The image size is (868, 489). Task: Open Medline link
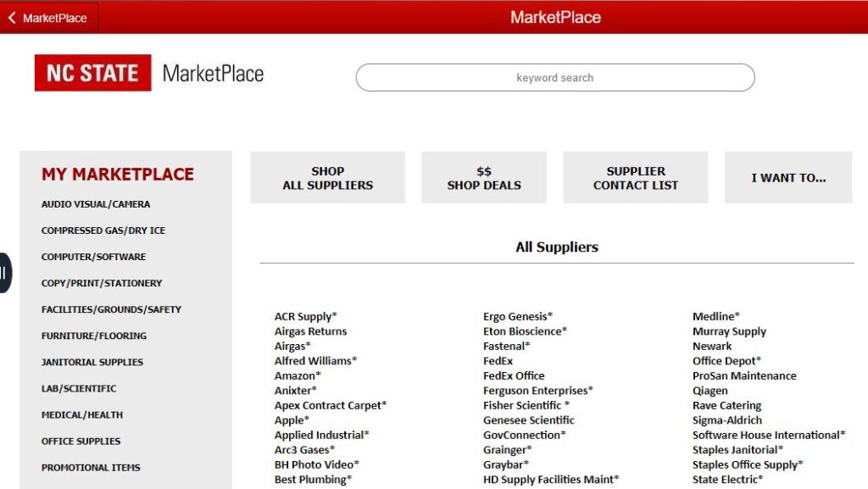(x=716, y=316)
